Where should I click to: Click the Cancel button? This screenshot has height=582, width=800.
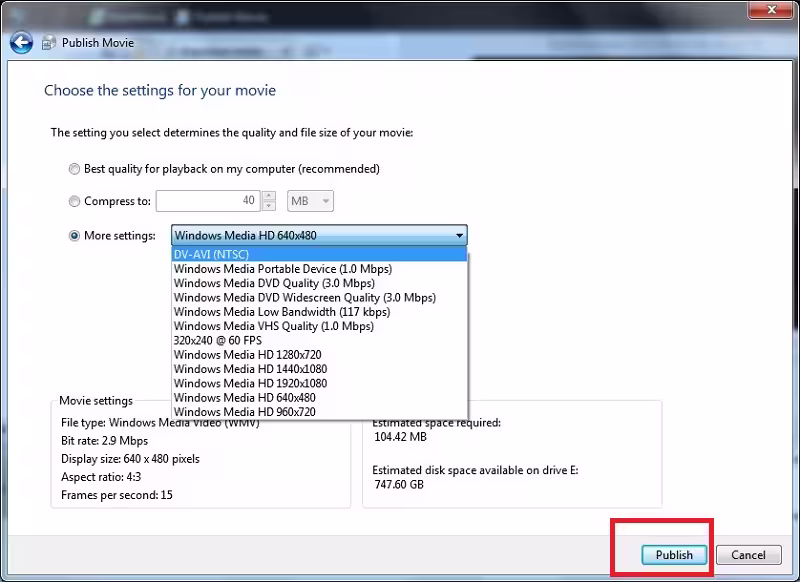click(748, 555)
